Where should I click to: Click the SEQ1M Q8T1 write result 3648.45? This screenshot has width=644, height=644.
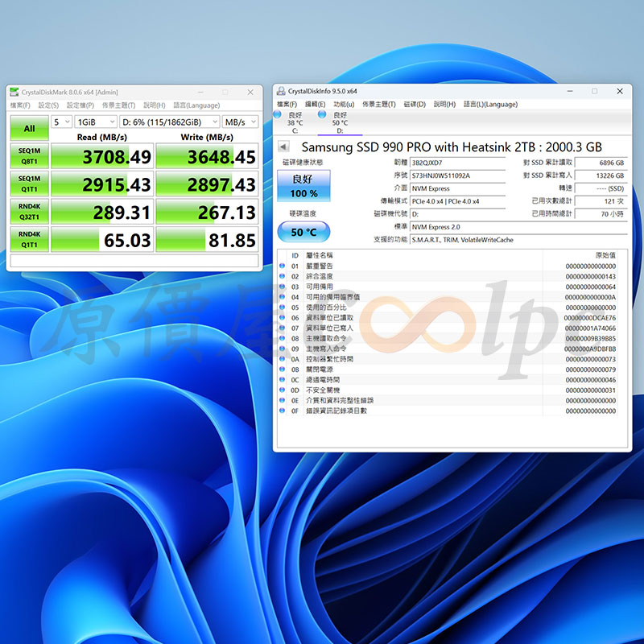pyautogui.click(x=207, y=156)
